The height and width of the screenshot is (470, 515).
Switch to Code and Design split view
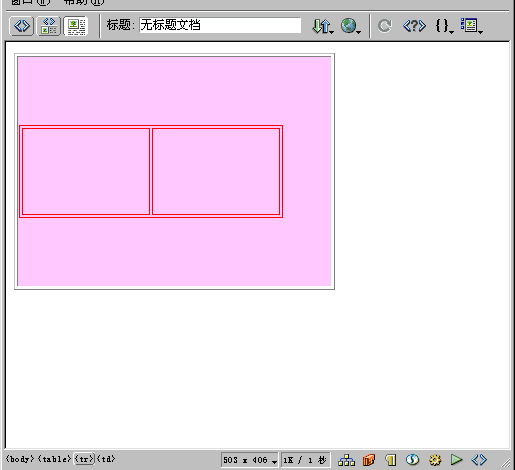pos(49,26)
